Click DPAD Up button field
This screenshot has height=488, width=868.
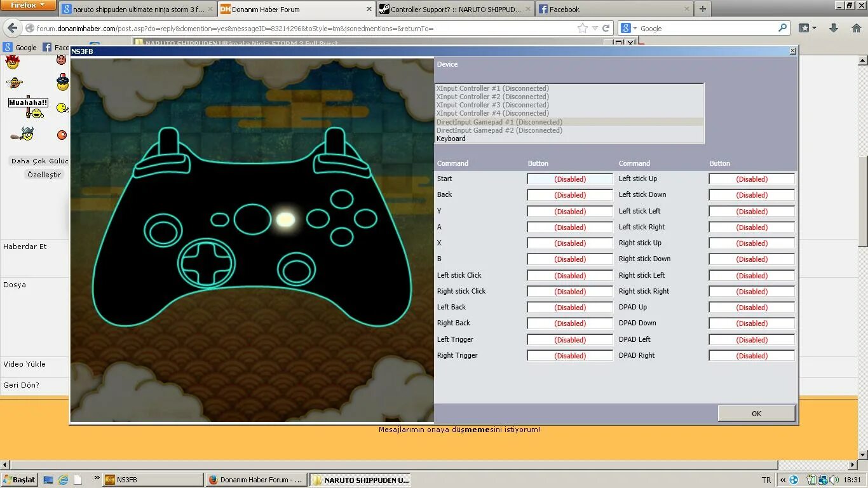752,308
